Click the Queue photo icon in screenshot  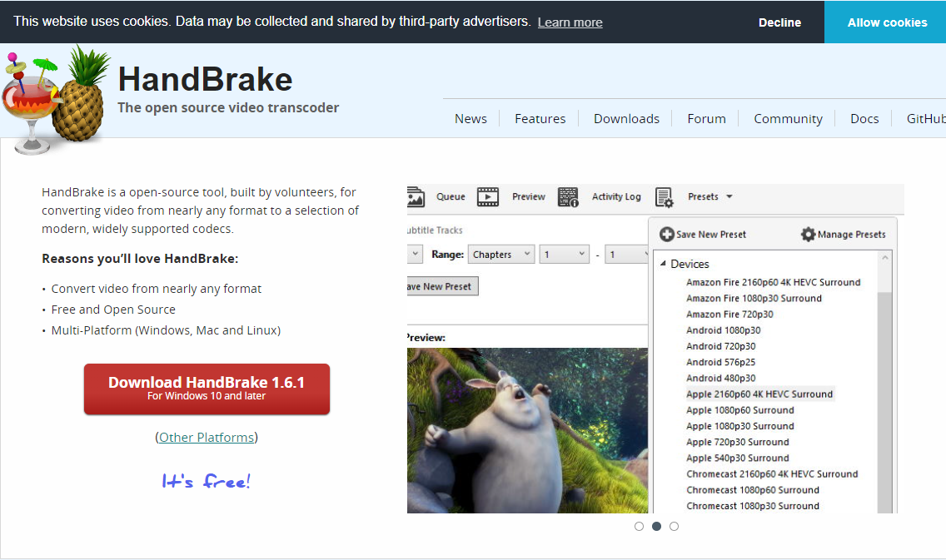(x=416, y=196)
